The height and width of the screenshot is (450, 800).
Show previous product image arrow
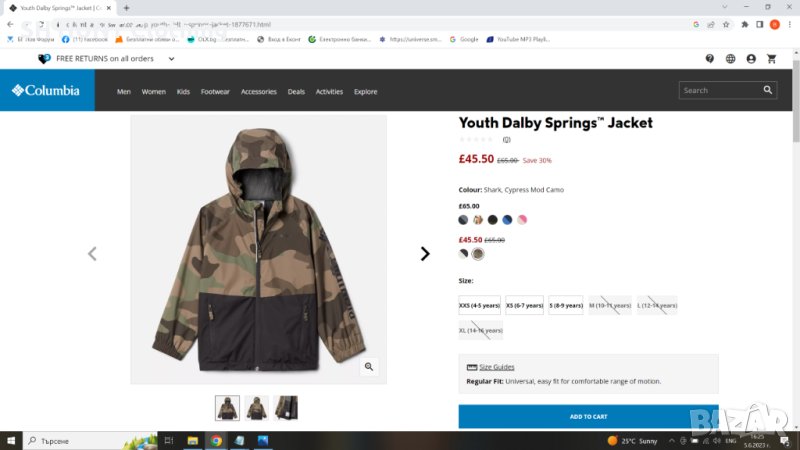92,254
